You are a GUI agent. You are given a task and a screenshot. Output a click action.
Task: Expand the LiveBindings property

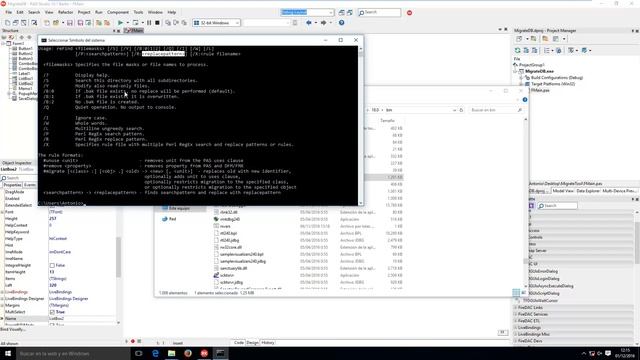pos(2,292)
